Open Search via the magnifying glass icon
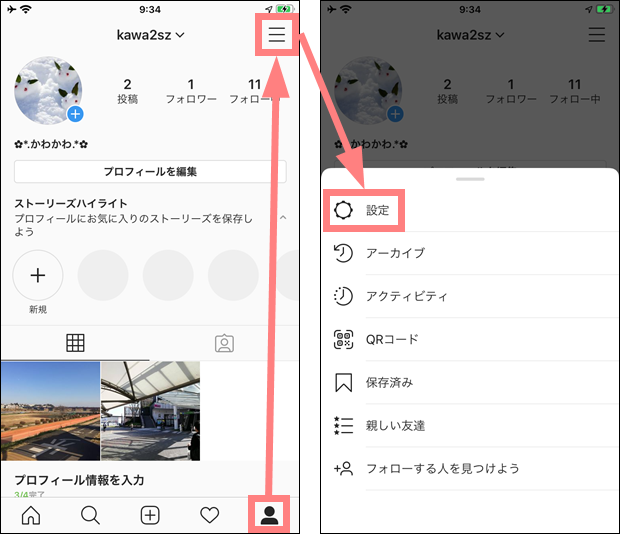 (x=90, y=515)
